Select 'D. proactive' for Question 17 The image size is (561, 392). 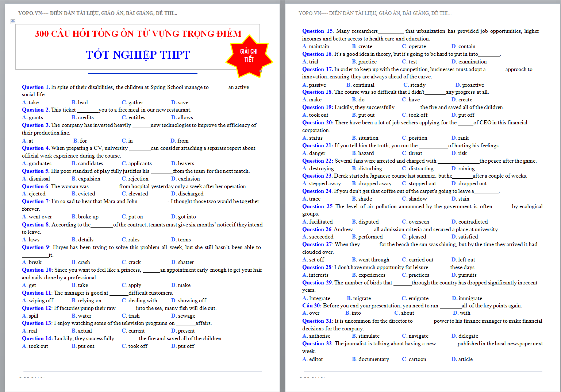pyautogui.click(x=470, y=85)
